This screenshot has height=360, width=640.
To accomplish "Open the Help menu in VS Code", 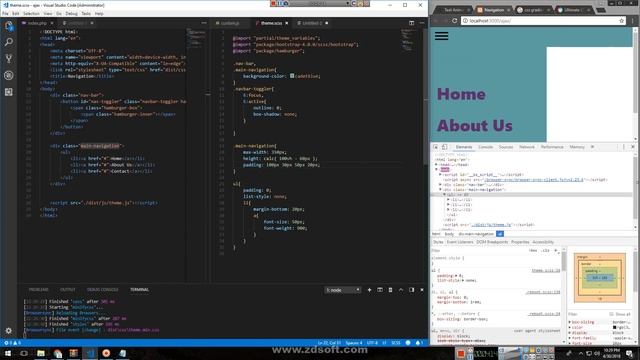I will 99,13.
